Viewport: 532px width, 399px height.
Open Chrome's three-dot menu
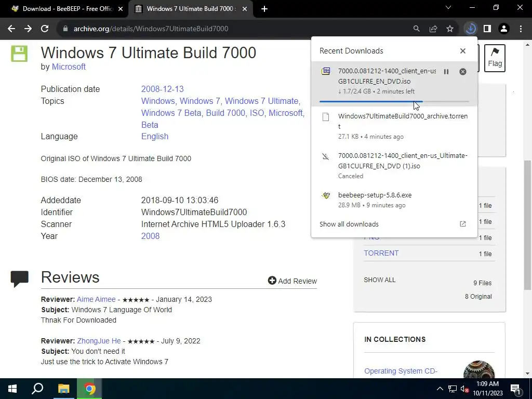pyautogui.click(x=521, y=29)
